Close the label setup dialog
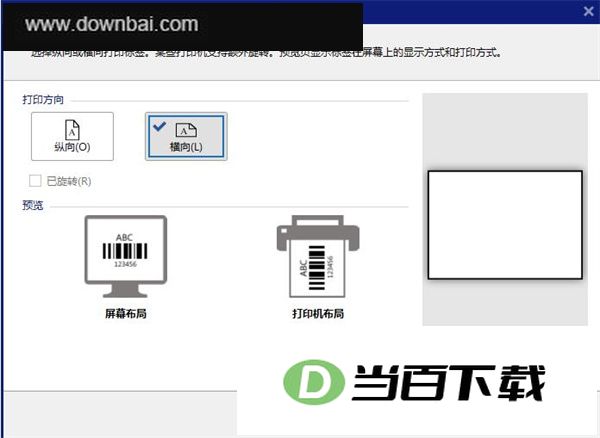Screen dimensions: 600x438 [589, 11]
